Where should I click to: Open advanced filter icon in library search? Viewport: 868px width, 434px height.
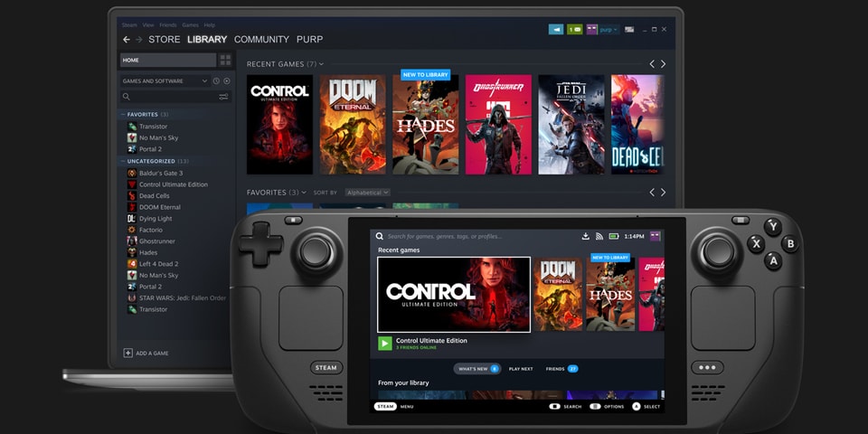click(223, 97)
